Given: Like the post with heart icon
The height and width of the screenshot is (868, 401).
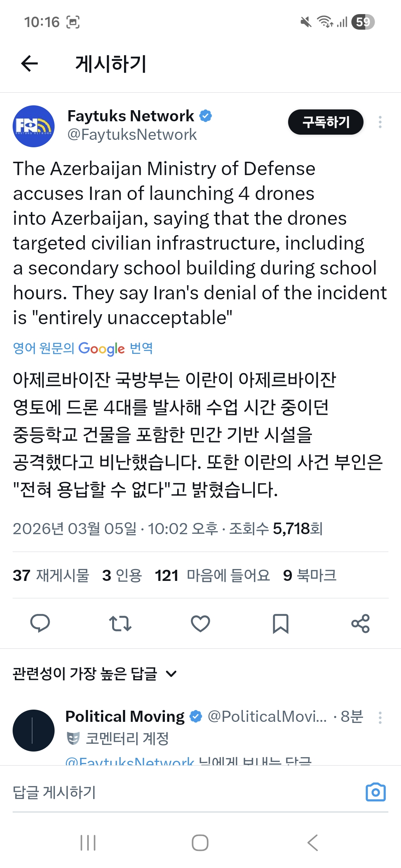Looking at the screenshot, I should pyautogui.click(x=200, y=623).
